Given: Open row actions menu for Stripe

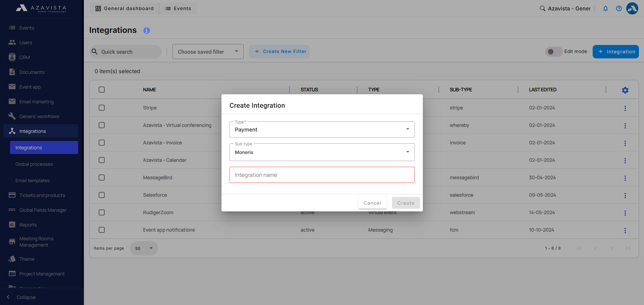Looking at the screenshot, I should click(x=625, y=108).
